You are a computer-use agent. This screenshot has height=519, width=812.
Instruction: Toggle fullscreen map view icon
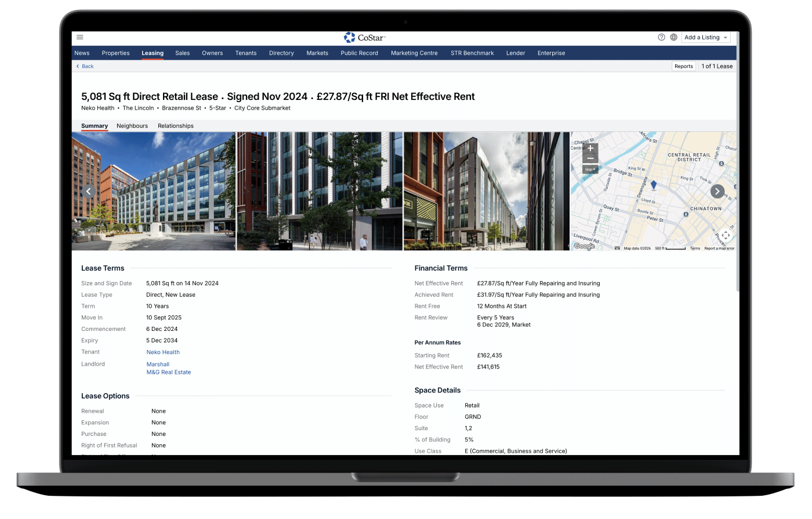(x=725, y=235)
